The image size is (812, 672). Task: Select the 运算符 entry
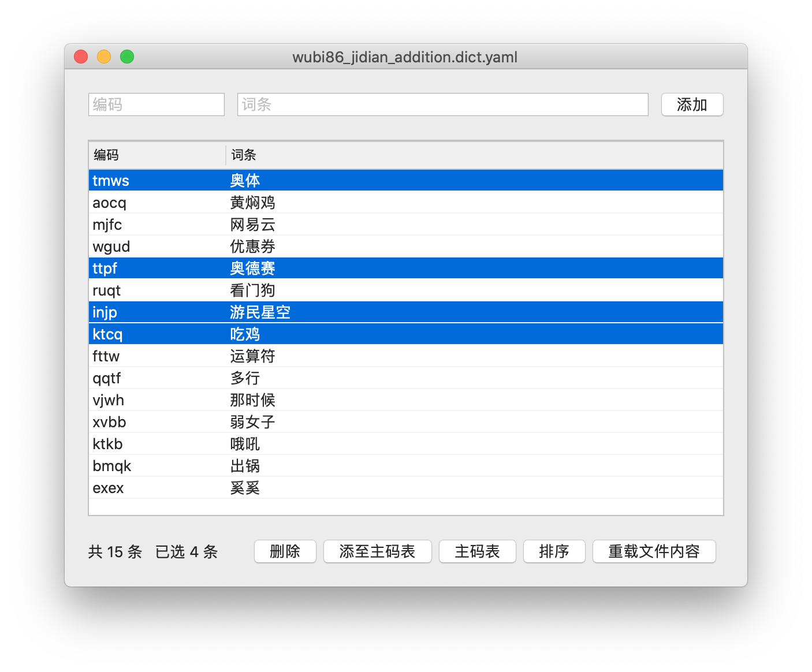pos(406,356)
